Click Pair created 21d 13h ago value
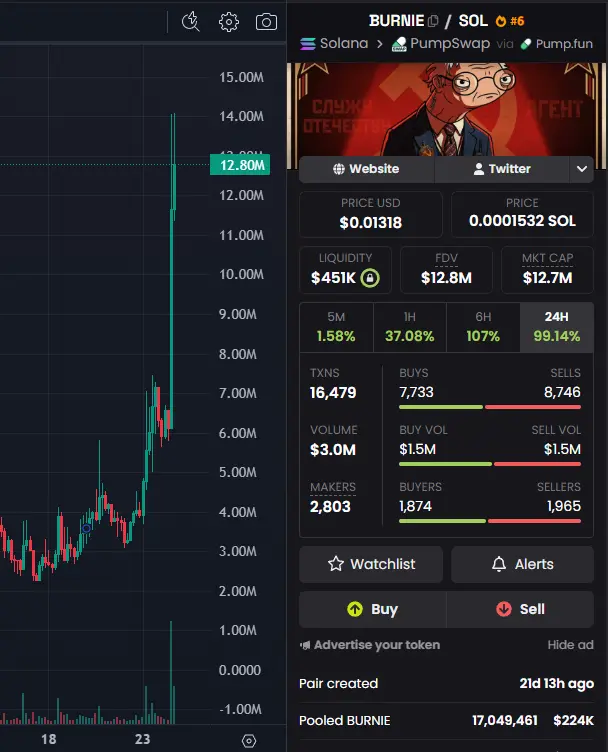The height and width of the screenshot is (752, 608). [x=556, y=683]
